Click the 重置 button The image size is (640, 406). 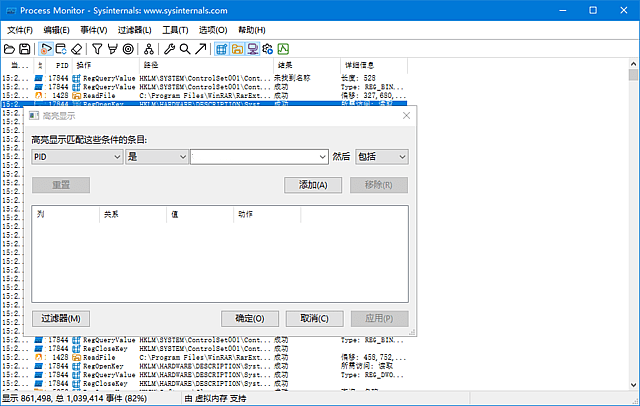(x=61, y=185)
